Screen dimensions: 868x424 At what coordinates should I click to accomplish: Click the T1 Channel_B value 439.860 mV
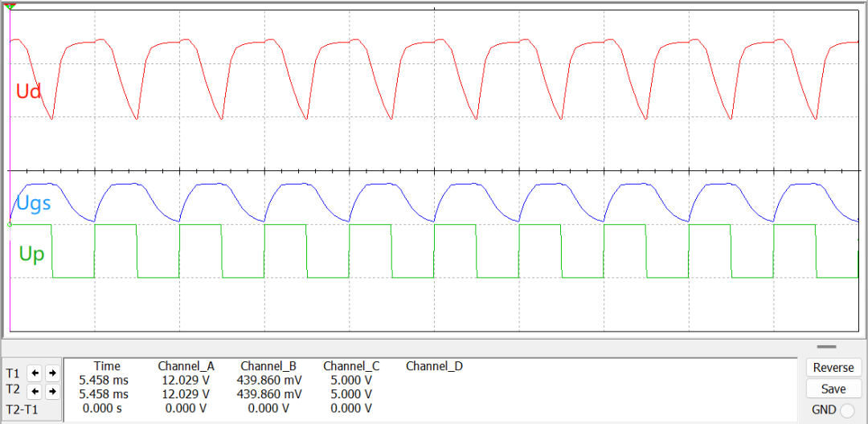click(269, 380)
